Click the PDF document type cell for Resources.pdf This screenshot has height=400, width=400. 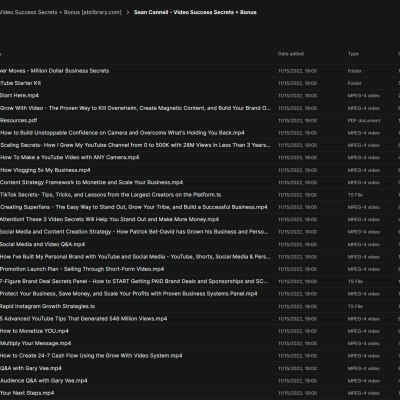(x=364, y=120)
